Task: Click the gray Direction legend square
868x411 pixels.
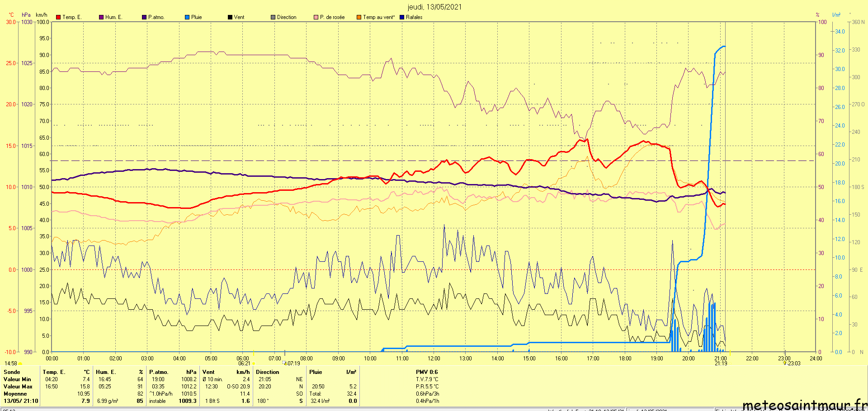Action: point(273,17)
